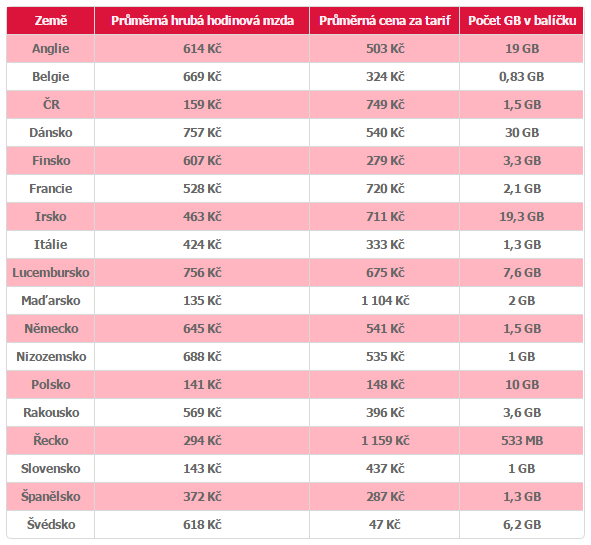Click Rakousko's 3,6 GB cell

(522, 412)
